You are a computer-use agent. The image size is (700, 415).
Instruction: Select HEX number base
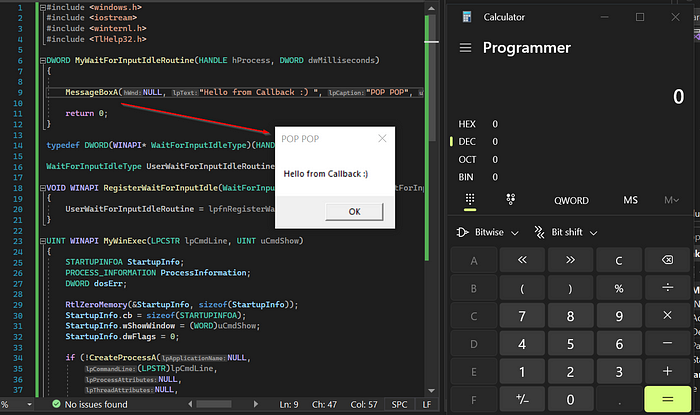point(478,124)
